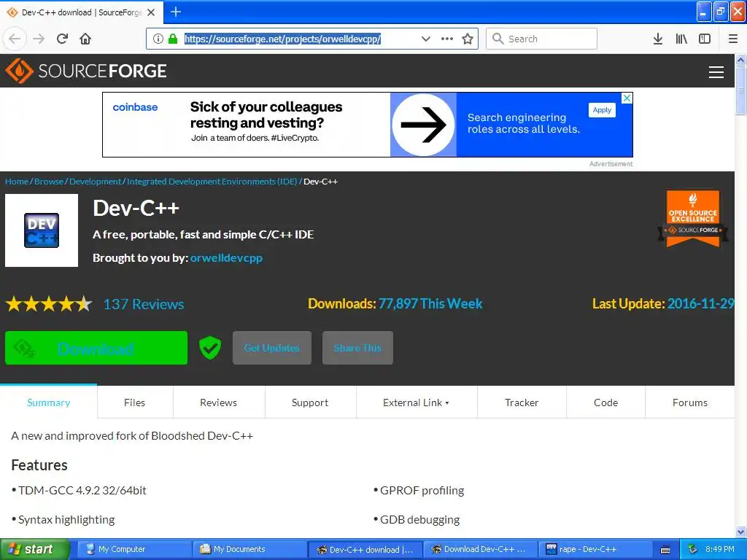Open page actions three-dot menu

pyautogui.click(x=447, y=39)
